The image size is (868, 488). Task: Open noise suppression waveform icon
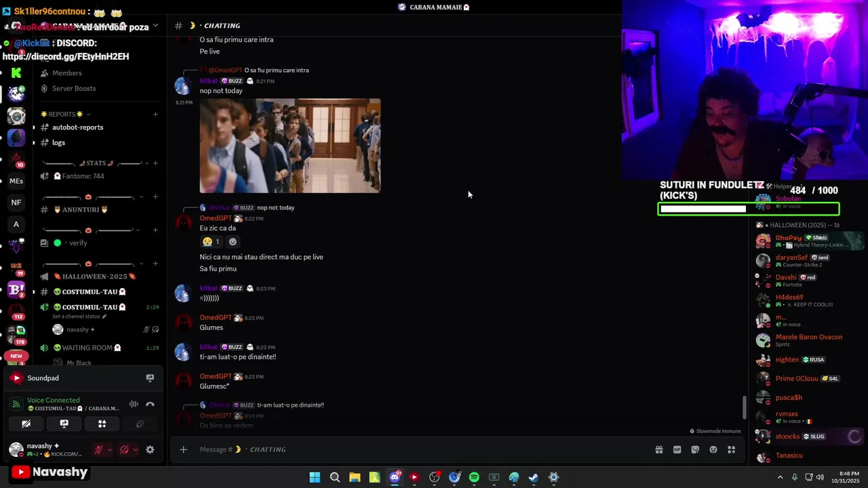(x=134, y=405)
